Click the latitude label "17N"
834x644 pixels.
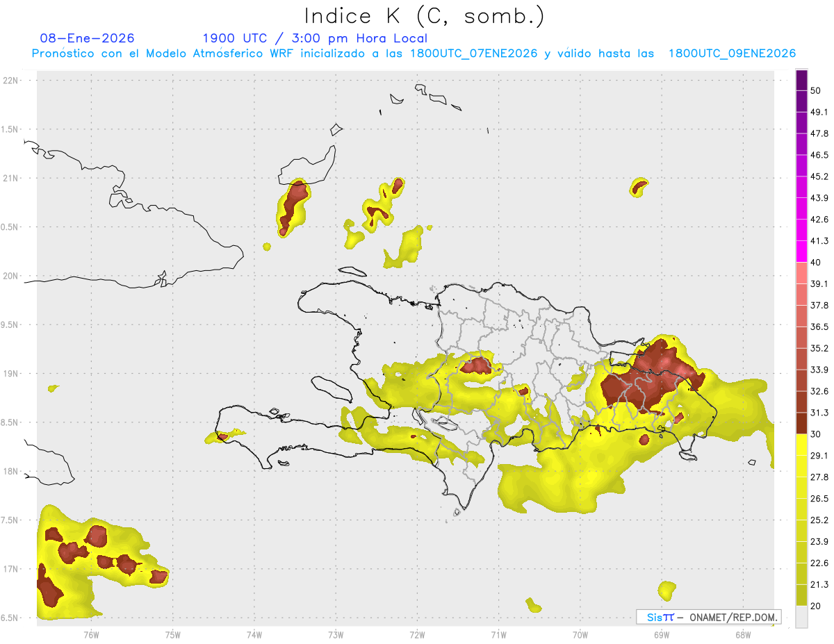point(11,570)
